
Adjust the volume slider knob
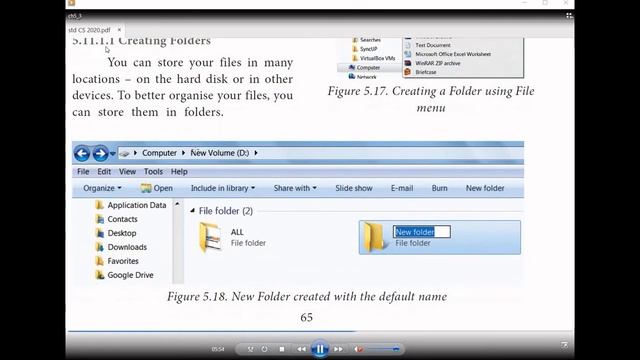[x=396, y=349]
